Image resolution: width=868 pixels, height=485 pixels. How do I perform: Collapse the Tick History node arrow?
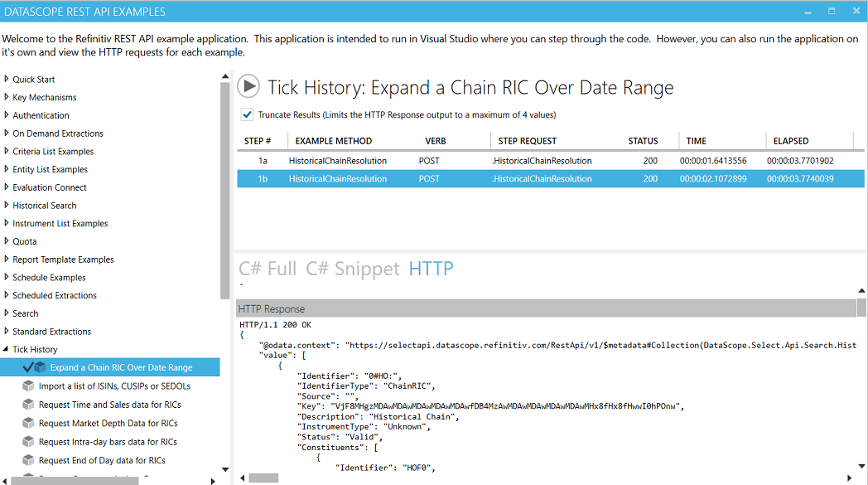tap(6, 349)
